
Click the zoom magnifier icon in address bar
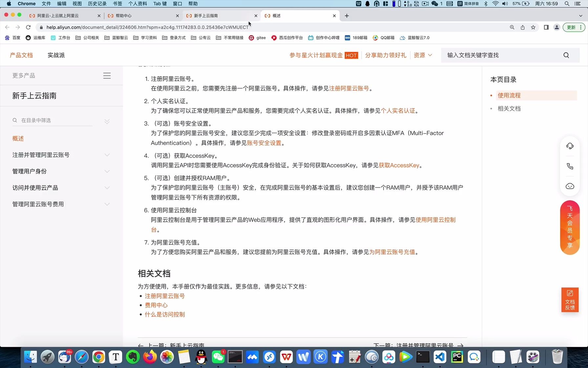click(512, 27)
